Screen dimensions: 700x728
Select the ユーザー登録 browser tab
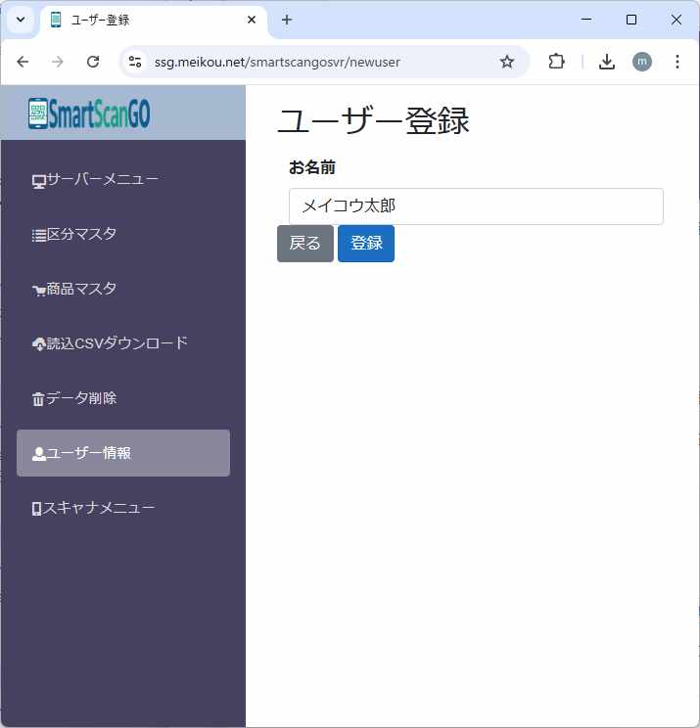[154, 20]
